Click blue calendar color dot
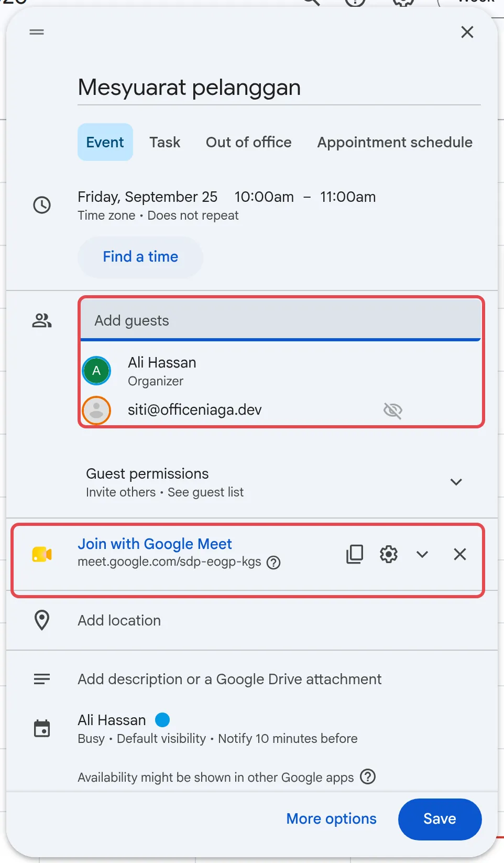Image resolution: width=504 pixels, height=863 pixels. point(162,720)
